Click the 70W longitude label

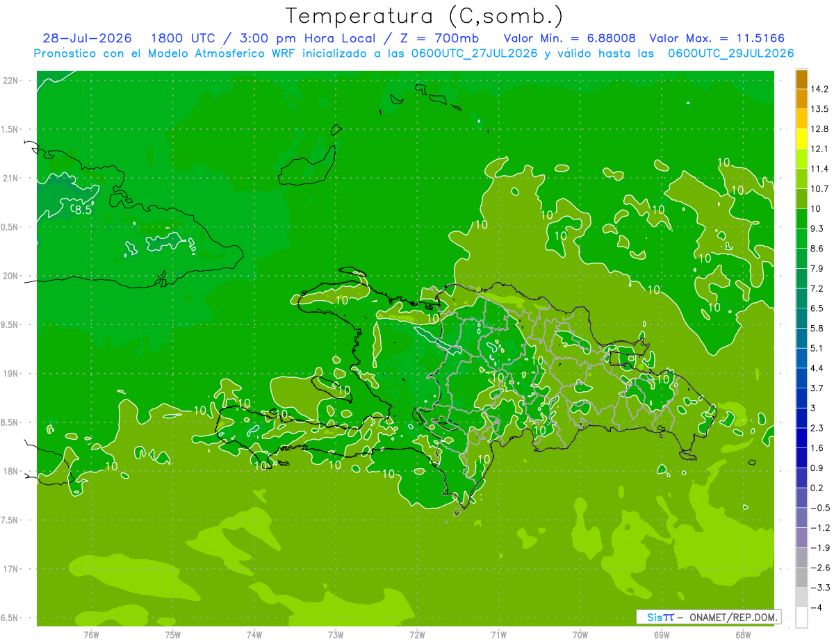point(580,634)
